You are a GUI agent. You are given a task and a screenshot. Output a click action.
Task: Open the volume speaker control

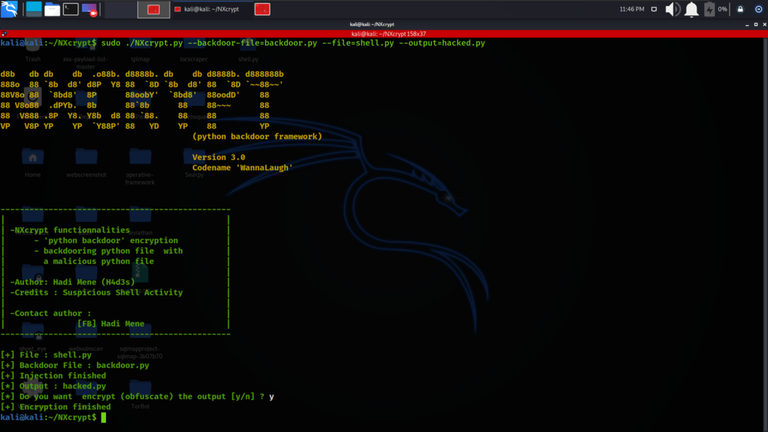coord(672,9)
